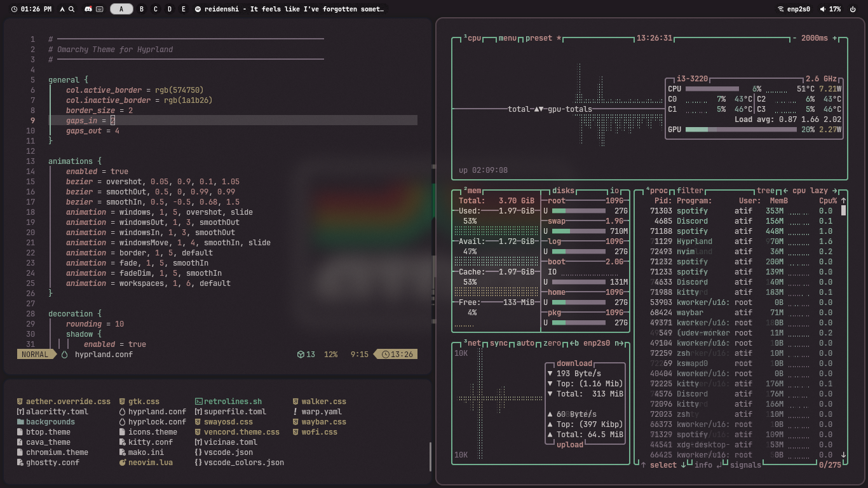Screen dimensions: 868x488
Task: Click left arrow before cpu lazy sorting
Action: click(x=785, y=191)
